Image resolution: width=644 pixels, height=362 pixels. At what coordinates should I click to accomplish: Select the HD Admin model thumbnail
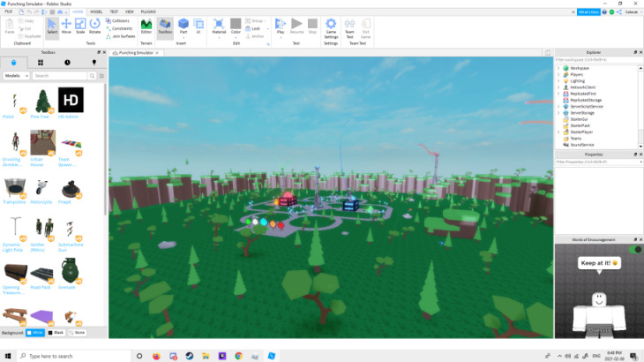71,100
